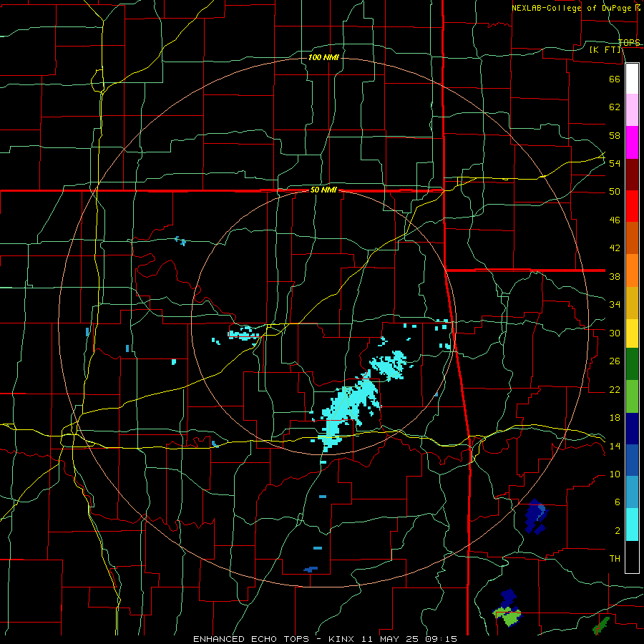Click the '66' legend value

tap(615, 79)
